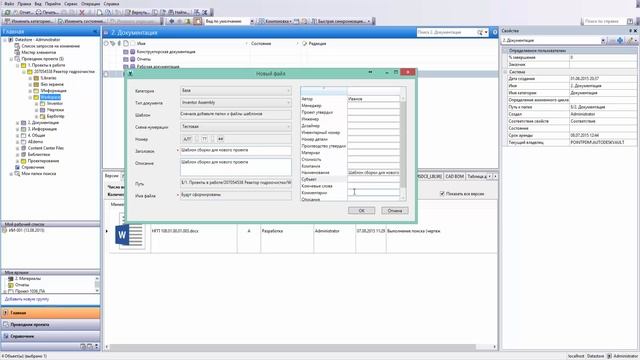Select the Проектирование folder in tree
Viewport: 640px width, 360px height.
[43, 161]
